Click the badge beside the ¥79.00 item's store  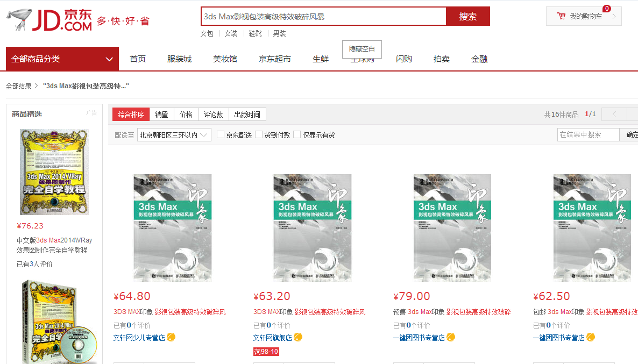(x=451, y=337)
